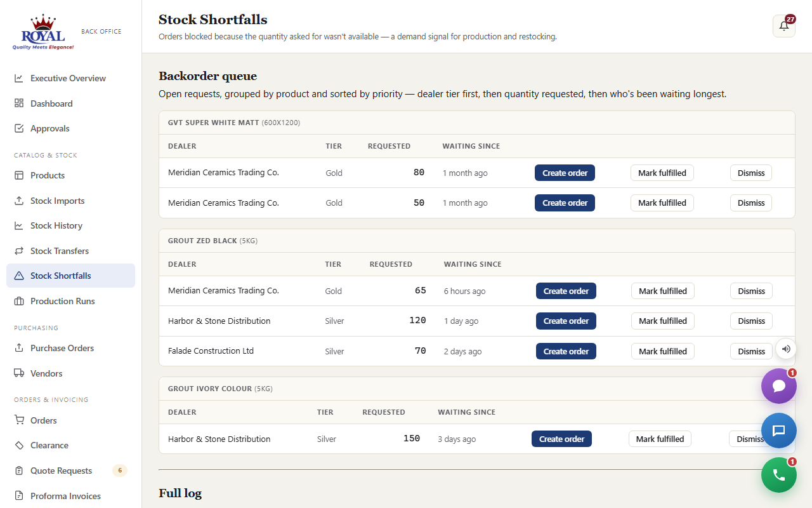The image size is (812, 508).
Task: Click the Proforma Invoices document icon
Action: click(19, 496)
